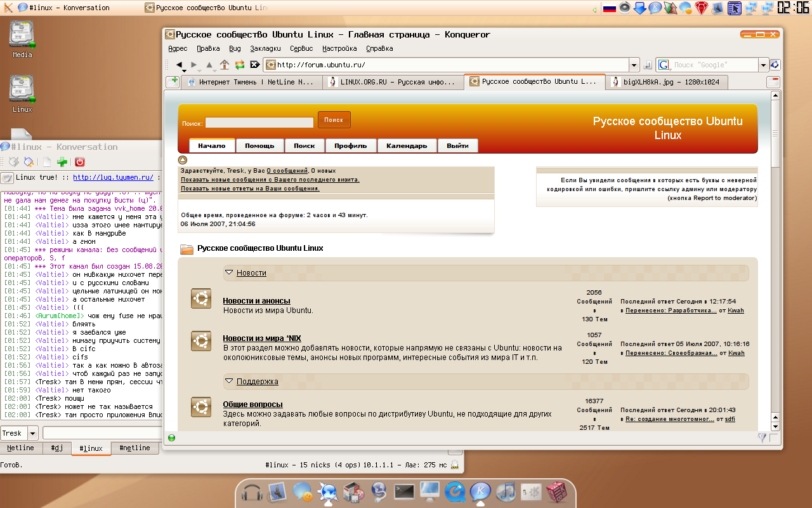
Task: Switch to the #dj channel tab
Action: 56,448
